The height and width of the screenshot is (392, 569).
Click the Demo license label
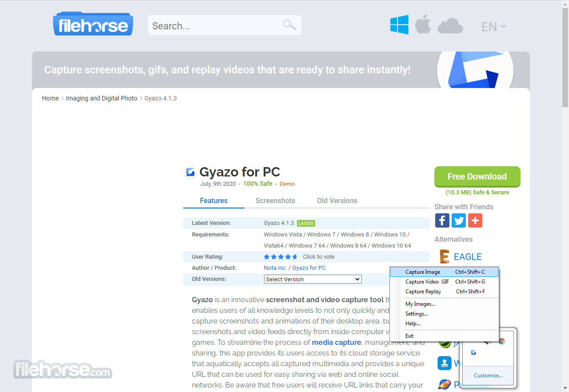click(287, 184)
